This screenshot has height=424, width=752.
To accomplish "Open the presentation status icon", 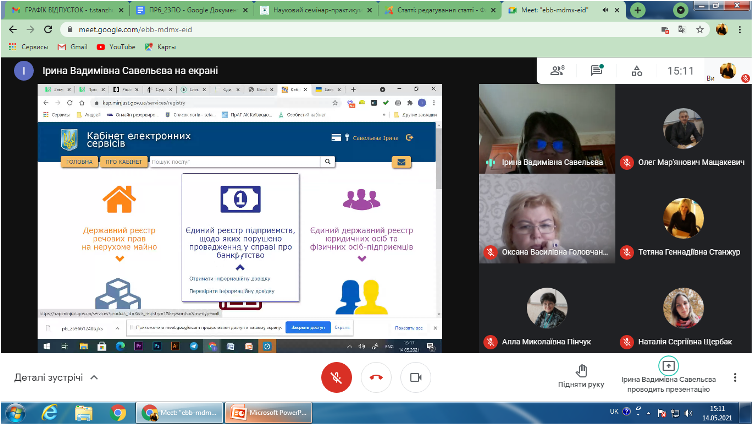I will point(669,366).
